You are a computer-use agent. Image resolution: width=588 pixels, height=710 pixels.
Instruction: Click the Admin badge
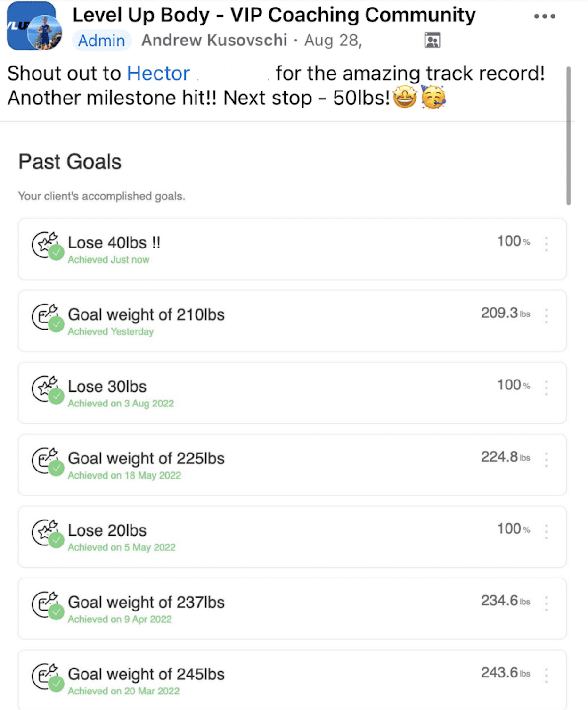[x=101, y=41]
